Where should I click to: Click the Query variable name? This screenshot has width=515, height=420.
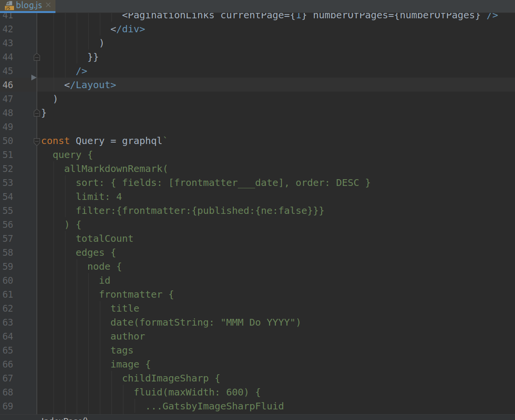[90, 141]
